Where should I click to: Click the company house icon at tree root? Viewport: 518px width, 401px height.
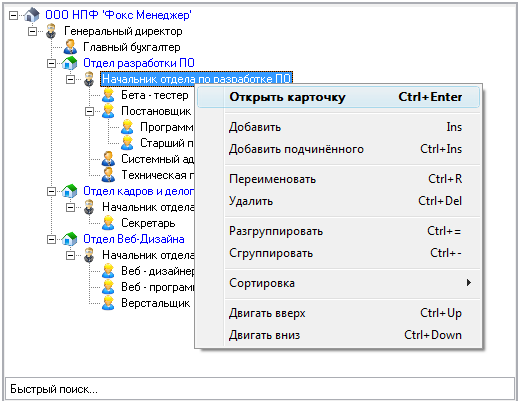coord(32,15)
